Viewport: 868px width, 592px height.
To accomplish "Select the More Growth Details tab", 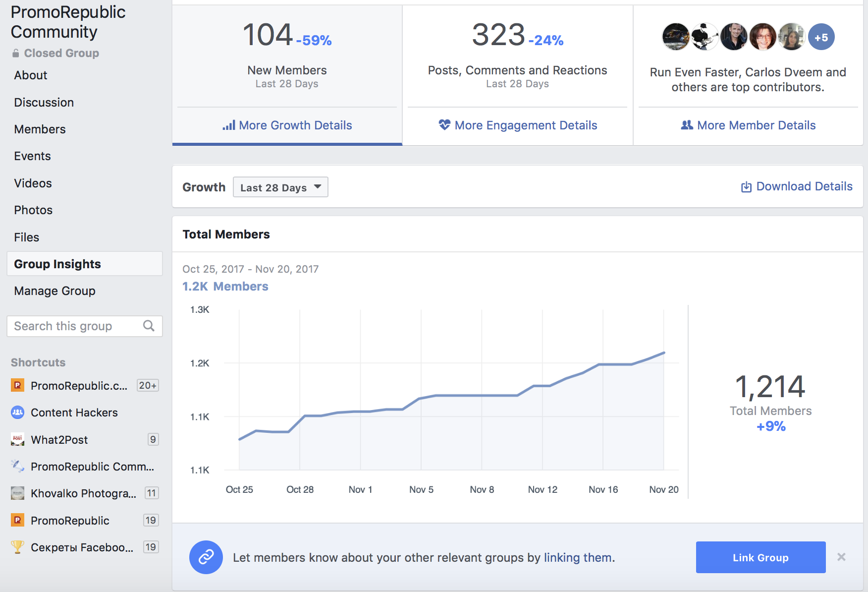I will tap(287, 125).
